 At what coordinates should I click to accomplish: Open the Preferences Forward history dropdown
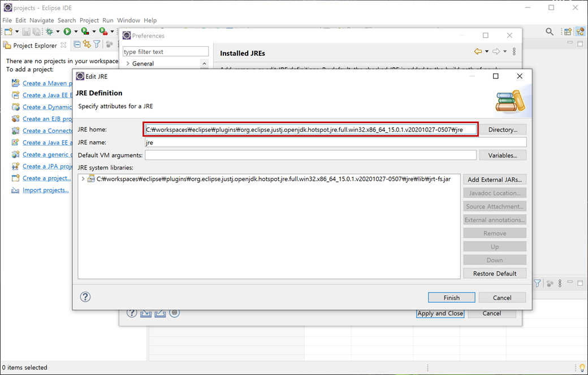(x=505, y=52)
